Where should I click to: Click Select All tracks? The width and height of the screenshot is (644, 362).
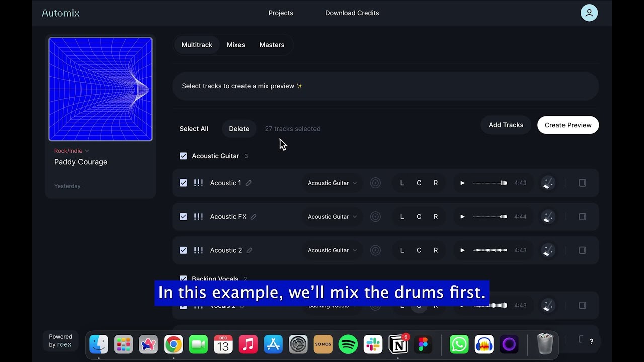(x=194, y=129)
